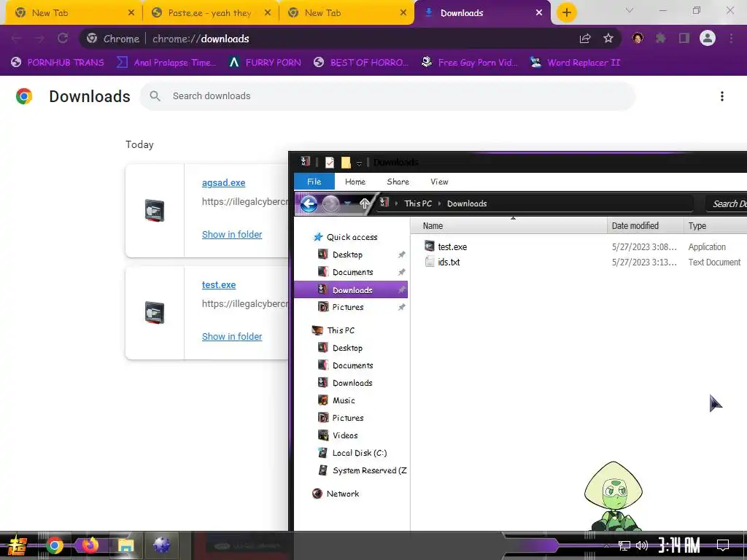
Task: Select pinned Pictures under Quick access
Action: point(348,307)
